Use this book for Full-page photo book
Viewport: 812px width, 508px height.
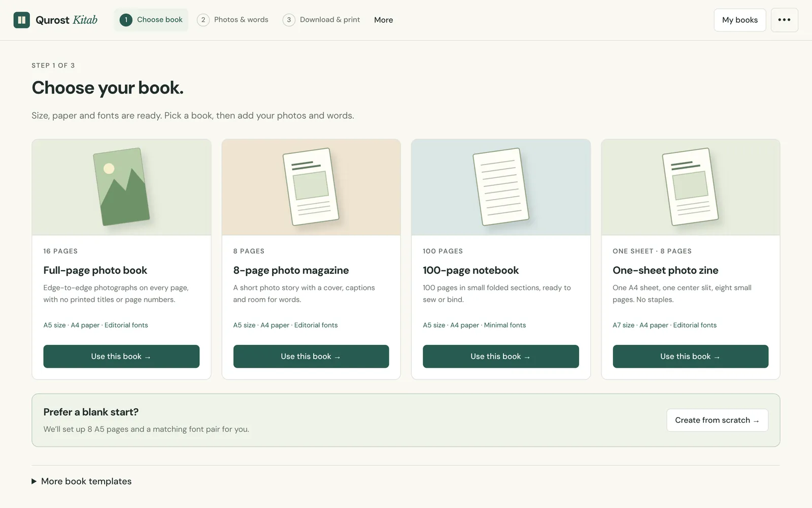click(x=121, y=356)
